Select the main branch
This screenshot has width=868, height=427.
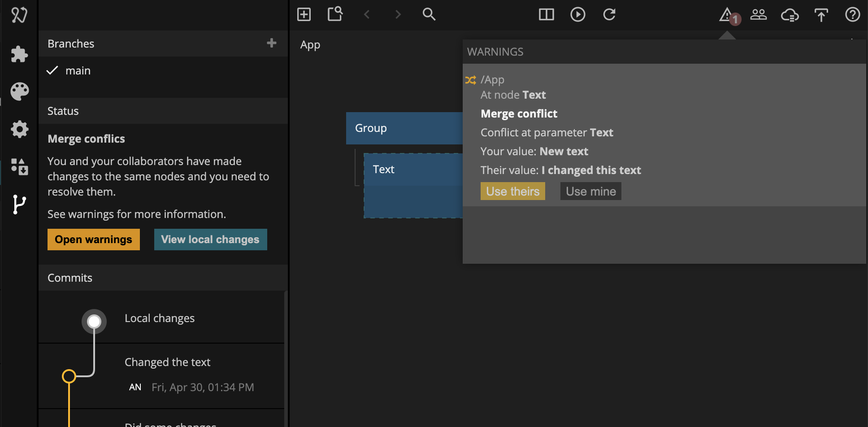(x=163, y=70)
